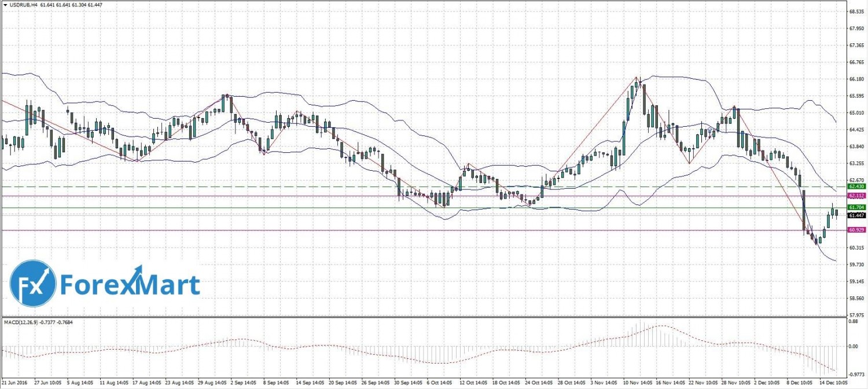The width and height of the screenshot is (868, 389).
Task: Click the 0.88 MACD scale value
Action: coord(852,321)
